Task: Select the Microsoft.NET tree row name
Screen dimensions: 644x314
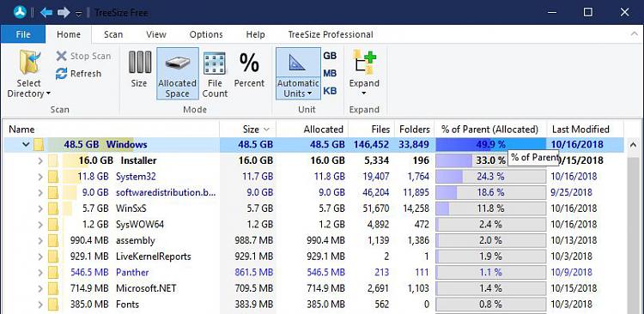Action: click(146, 288)
